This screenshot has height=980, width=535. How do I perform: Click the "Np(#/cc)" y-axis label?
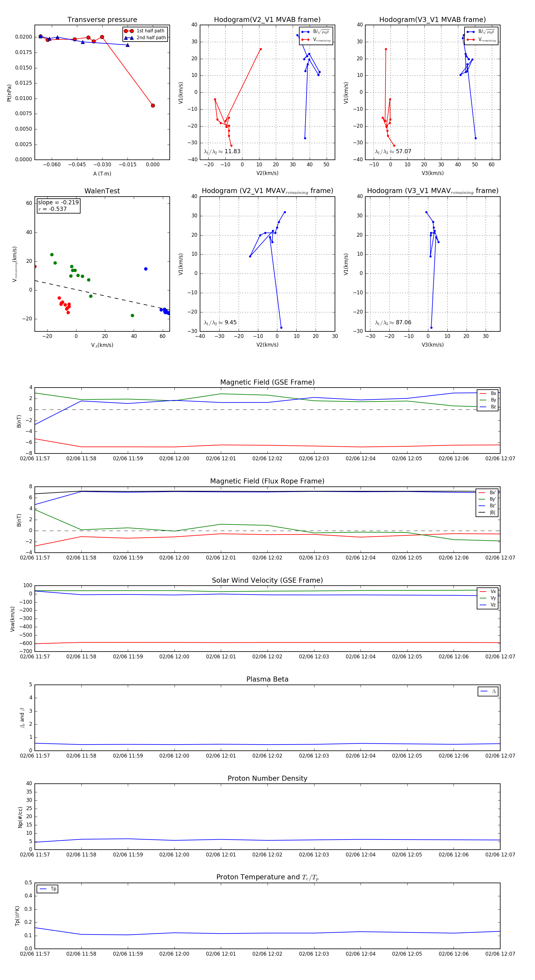(20, 817)
